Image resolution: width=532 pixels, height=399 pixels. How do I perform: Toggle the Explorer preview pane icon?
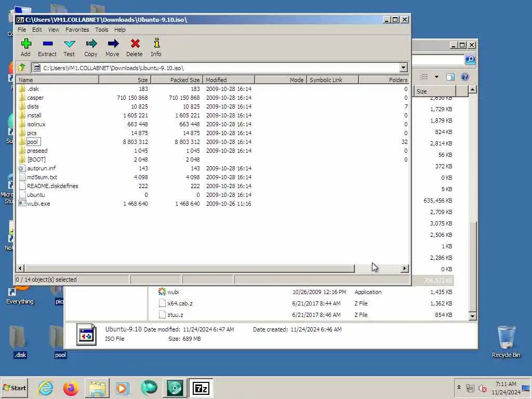pos(450,77)
